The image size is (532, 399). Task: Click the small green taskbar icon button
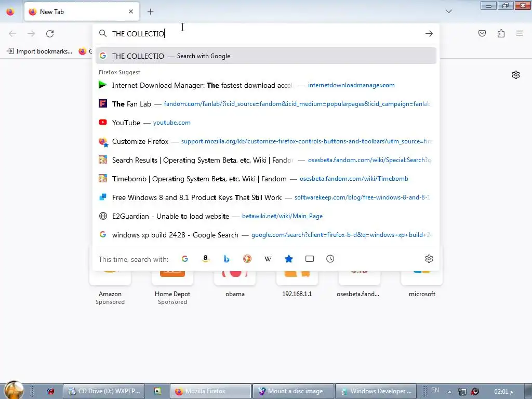click(157, 391)
